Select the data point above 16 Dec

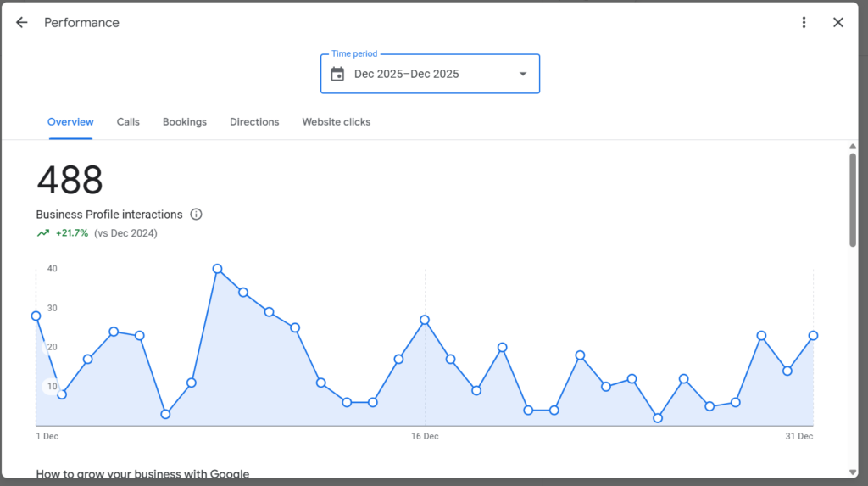[425, 320]
